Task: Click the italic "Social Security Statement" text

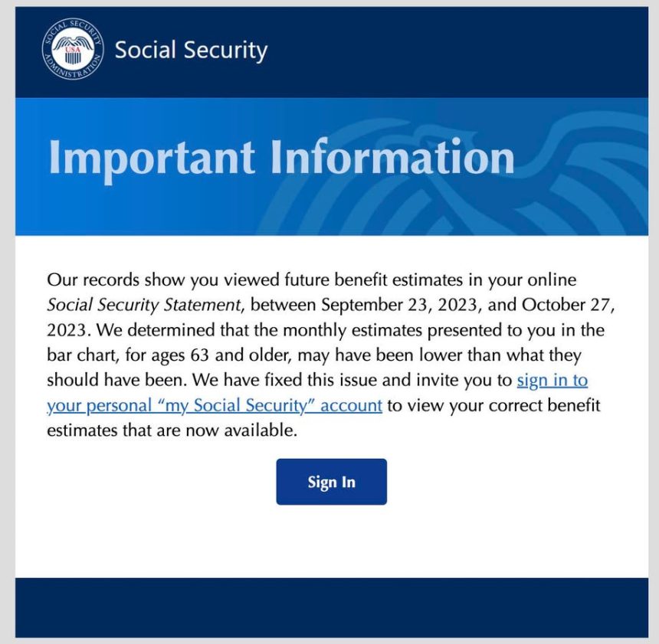Action: [144, 305]
